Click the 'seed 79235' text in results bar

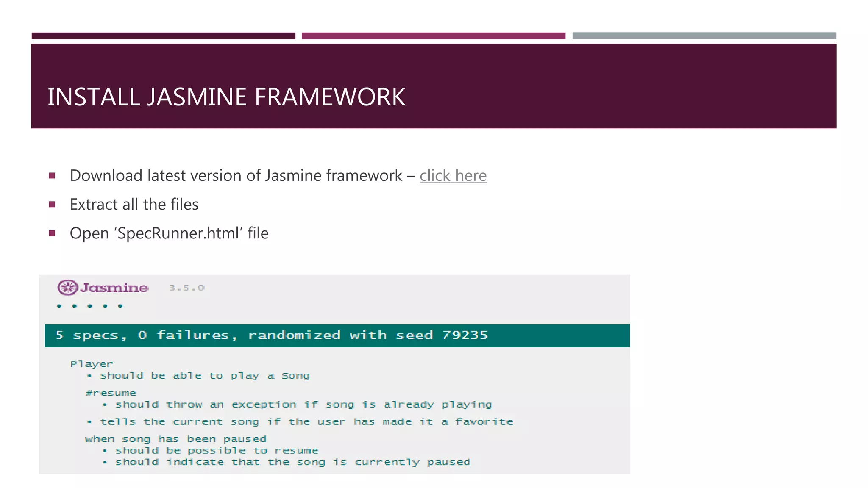tap(442, 335)
